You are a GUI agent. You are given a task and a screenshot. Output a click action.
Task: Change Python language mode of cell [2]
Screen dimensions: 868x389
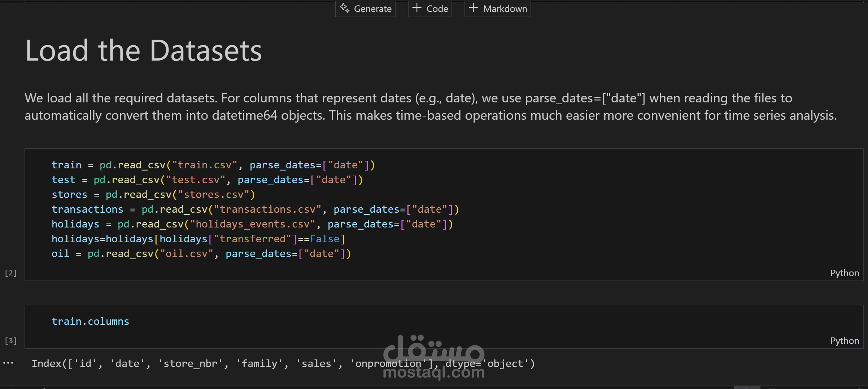pyautogui.click(x=845, y=273)
